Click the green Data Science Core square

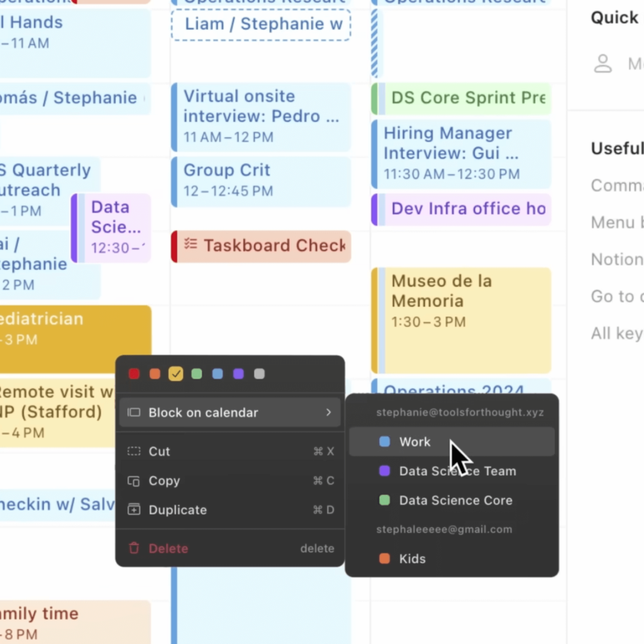[384, 500]
